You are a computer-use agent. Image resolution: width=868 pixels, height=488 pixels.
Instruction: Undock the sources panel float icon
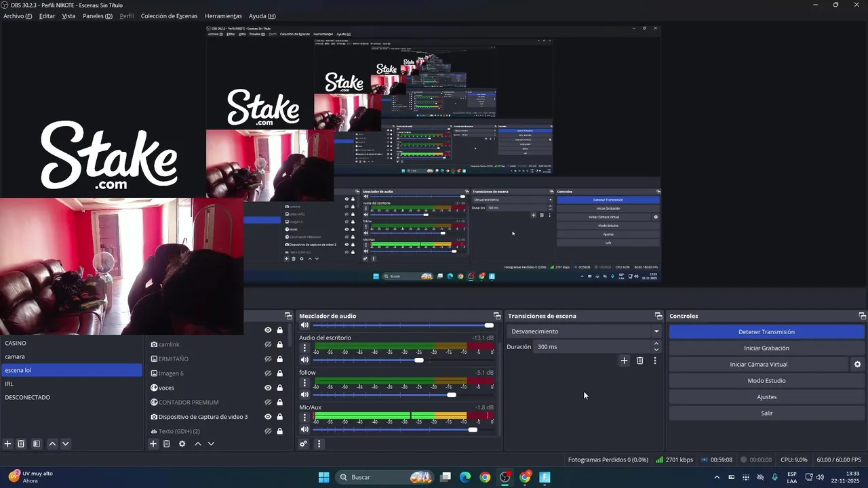[x=288, y=316]
